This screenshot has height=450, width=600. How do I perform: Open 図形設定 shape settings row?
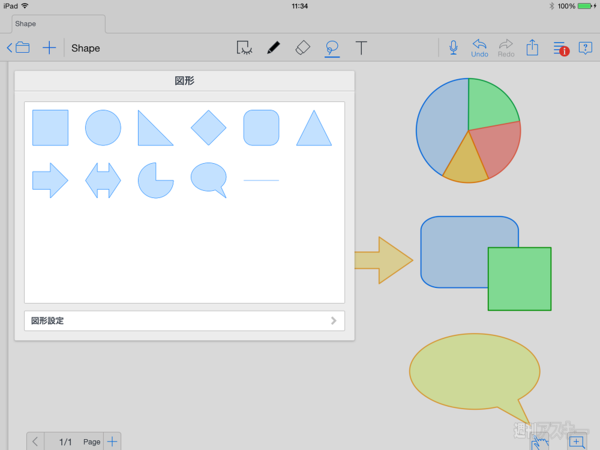click(x=184, y=321)
